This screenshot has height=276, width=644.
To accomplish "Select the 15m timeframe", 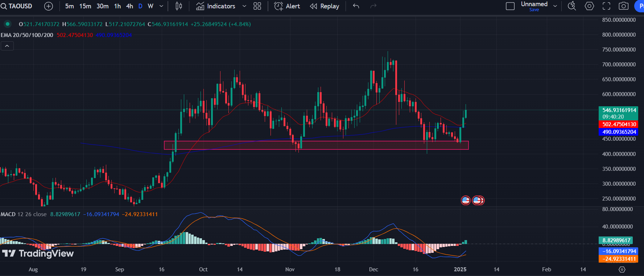I will pyautogui.click(x=85, y=6).
